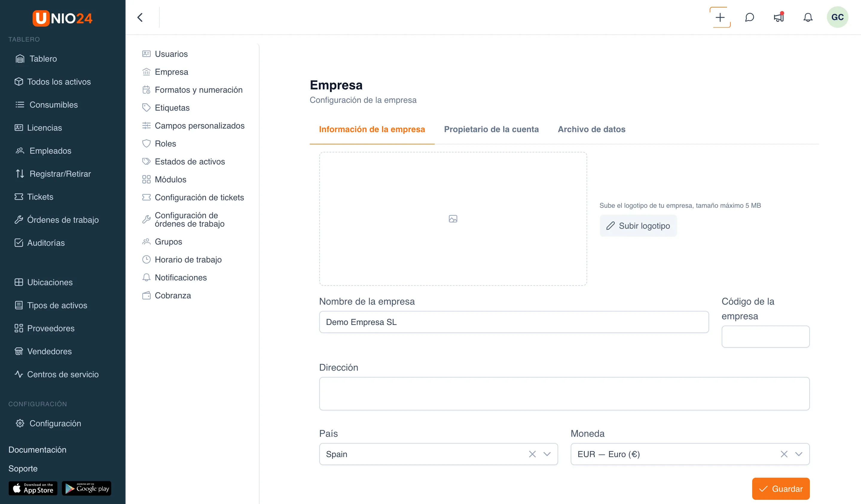Image resolution: width=861 pixels, height=504 pixels.
Task: Open the Documentación link
Action: pos(37,450)
